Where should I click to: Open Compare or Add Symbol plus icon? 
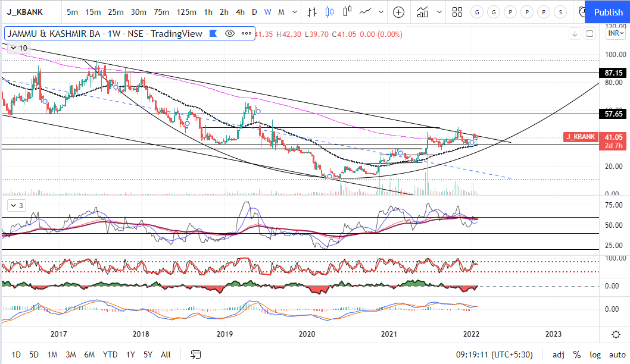[398, 12]
